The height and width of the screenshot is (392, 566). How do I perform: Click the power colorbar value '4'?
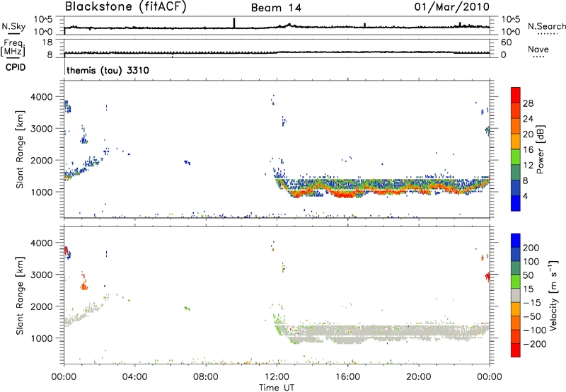525,196
